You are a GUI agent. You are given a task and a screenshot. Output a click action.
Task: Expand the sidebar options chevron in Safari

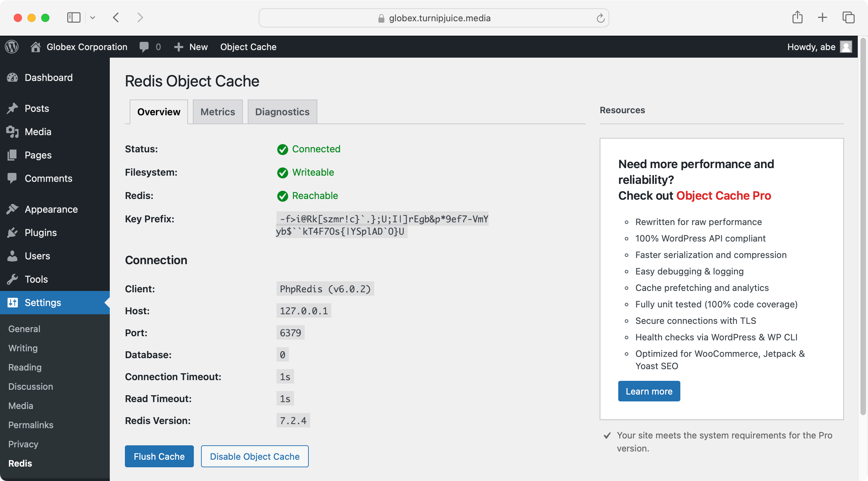[x=92, y=17]
